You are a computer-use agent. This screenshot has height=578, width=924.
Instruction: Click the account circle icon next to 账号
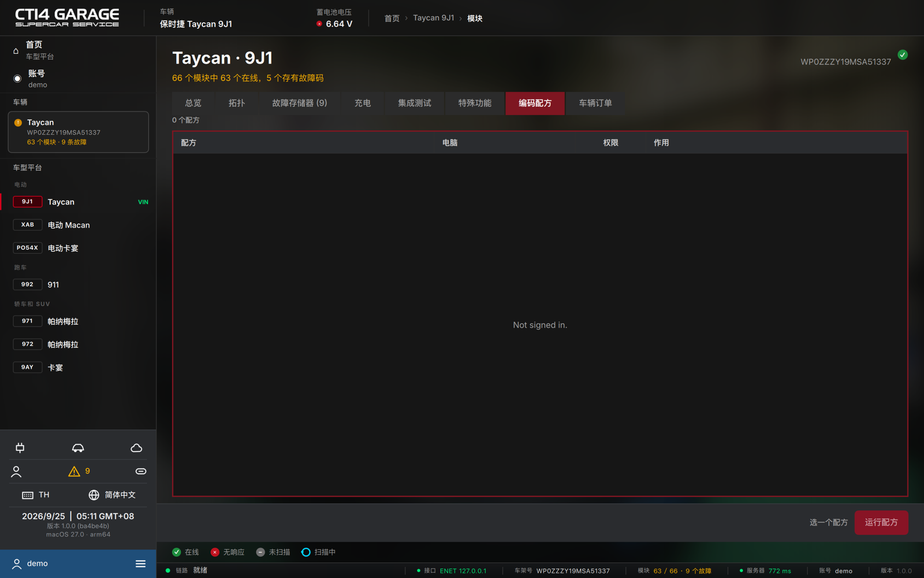(x=17, y=79)
